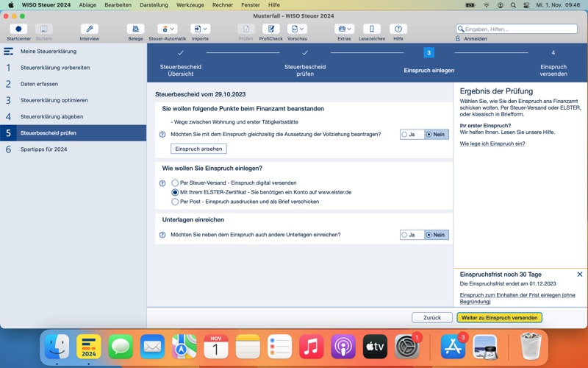Click WISO Steuer 2024 Dock icon

89,346
